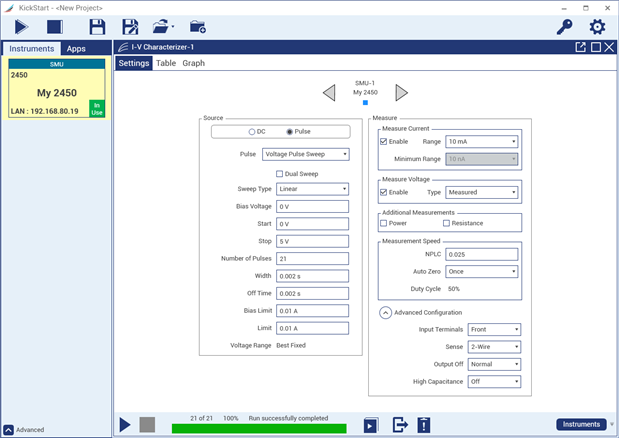619x438 pixels.
Task: Click the Save As icon with pencil
Action: pyautogui.click(x=130, y=27)
